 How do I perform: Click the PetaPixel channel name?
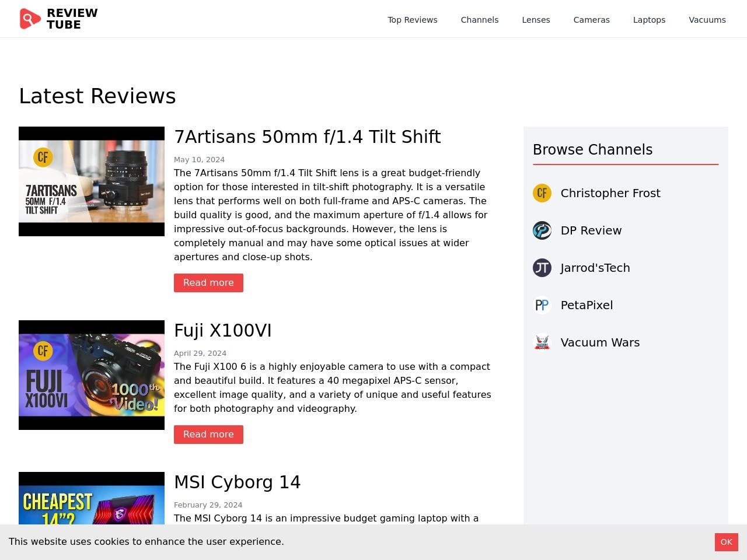pos(587,305)
